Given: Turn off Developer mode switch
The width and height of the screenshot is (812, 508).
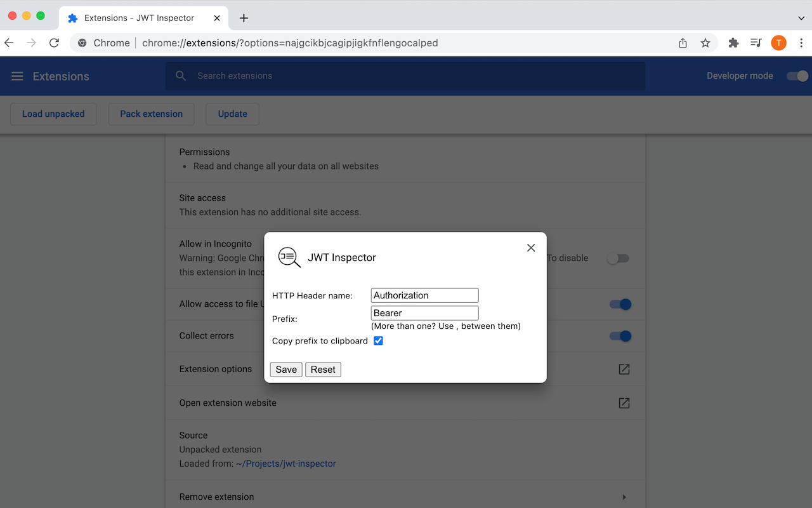Looking at the screenshot, I should click(797, 76).
